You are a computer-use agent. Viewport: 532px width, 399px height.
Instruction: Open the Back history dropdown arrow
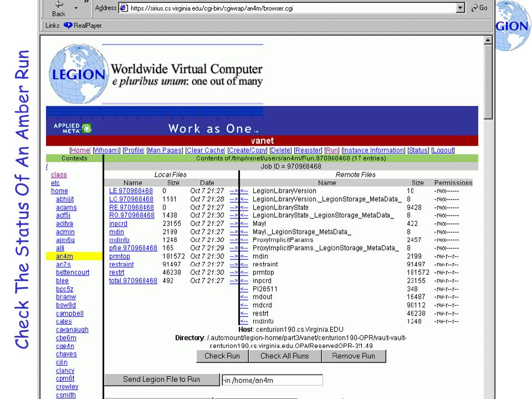click(x=76, y=8)
